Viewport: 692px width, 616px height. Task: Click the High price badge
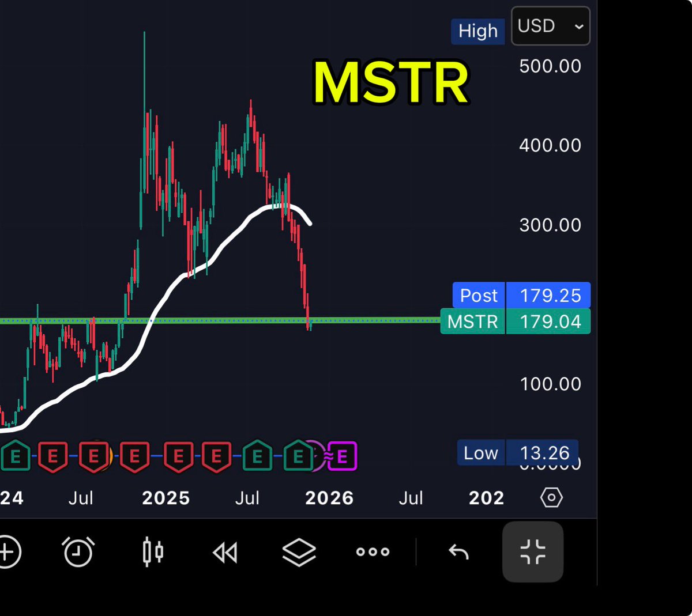click(477, 31)
